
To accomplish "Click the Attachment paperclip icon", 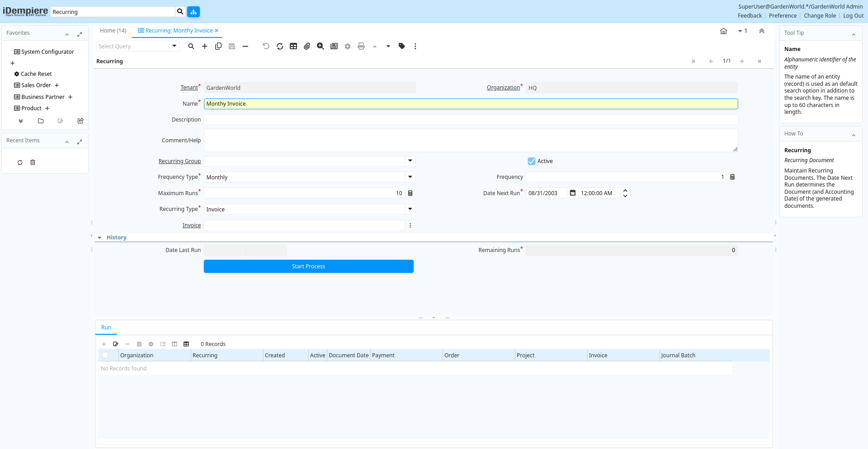I will point(307,46).
